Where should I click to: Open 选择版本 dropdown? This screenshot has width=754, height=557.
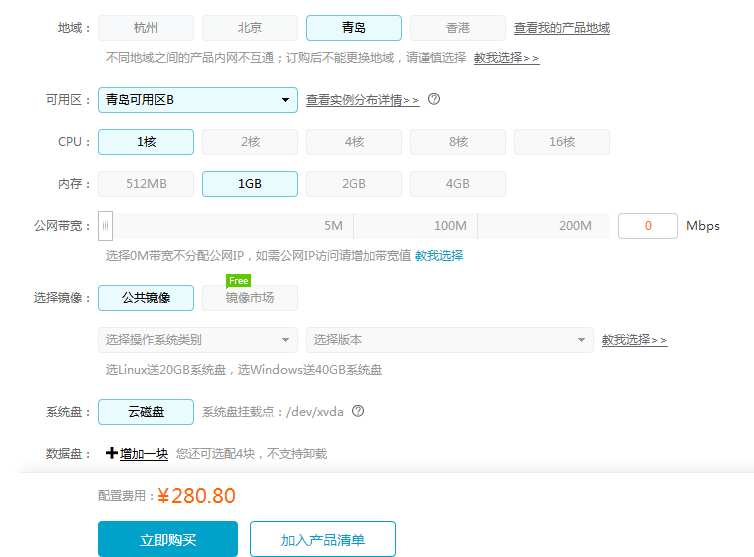(x=450, y=340)
